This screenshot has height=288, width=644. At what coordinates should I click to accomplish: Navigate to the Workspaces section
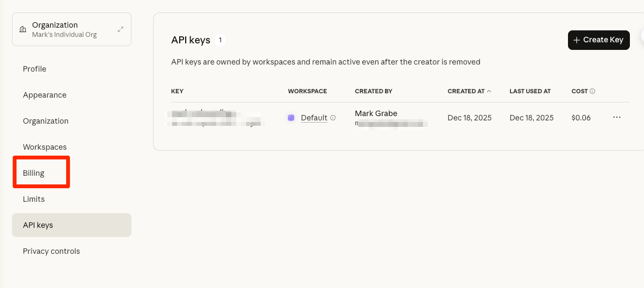point(45,147)
